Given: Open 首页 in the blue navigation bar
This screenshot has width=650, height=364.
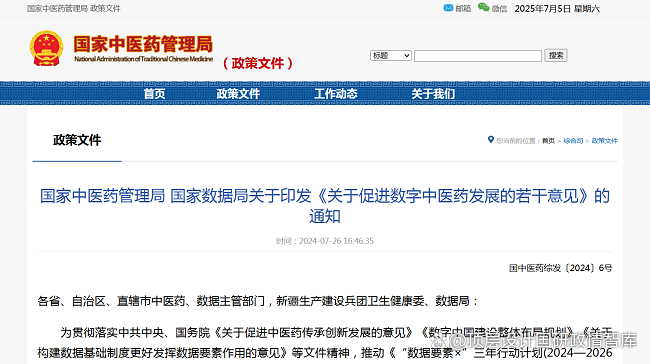Looking at the screenshot, I should [x=154, y=94].
